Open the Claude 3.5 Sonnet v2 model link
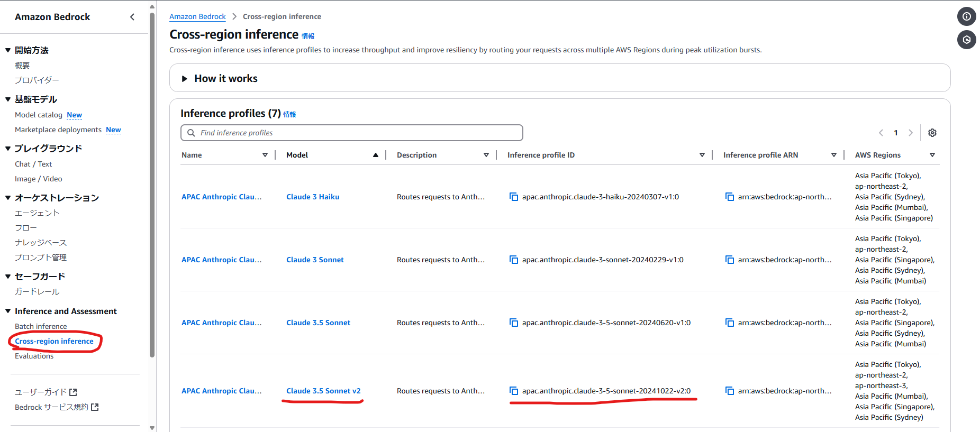 323,391
